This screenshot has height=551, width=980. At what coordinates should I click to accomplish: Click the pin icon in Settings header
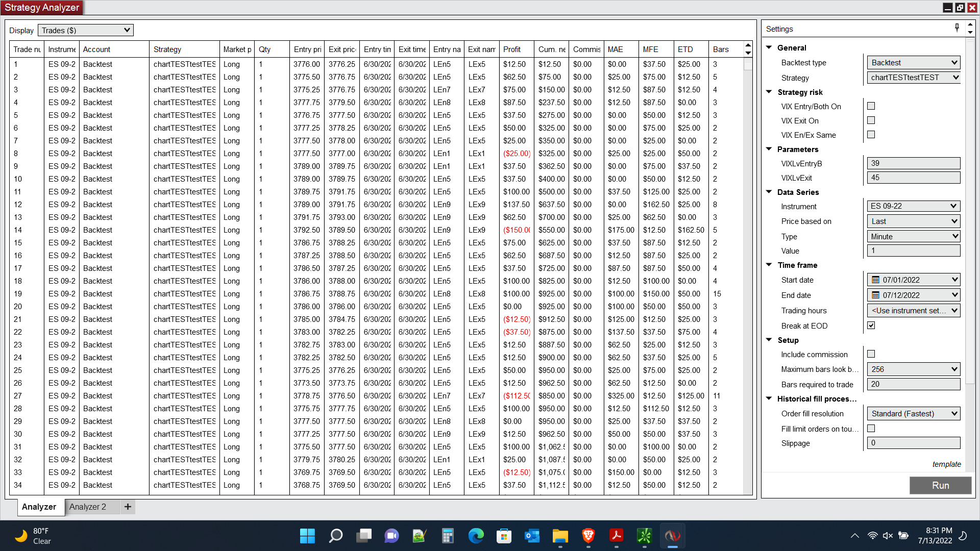click(x=957, y=28)
